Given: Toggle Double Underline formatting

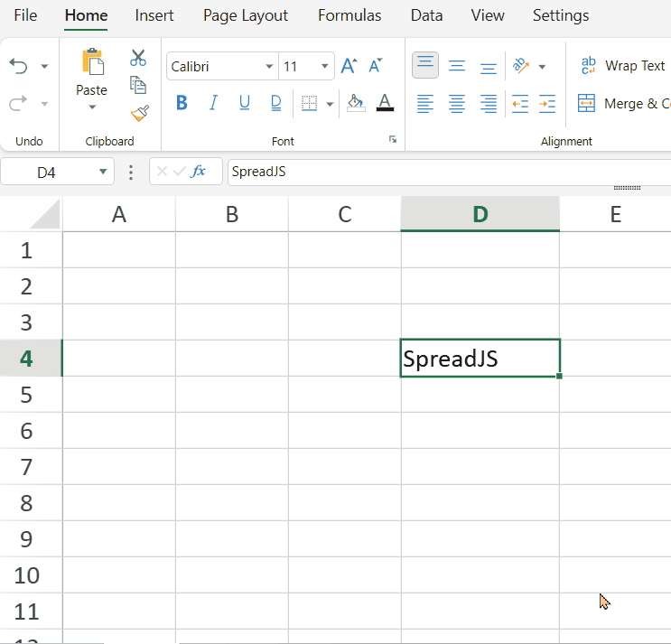Looking at the screenshot, I should tap(276, 103).
